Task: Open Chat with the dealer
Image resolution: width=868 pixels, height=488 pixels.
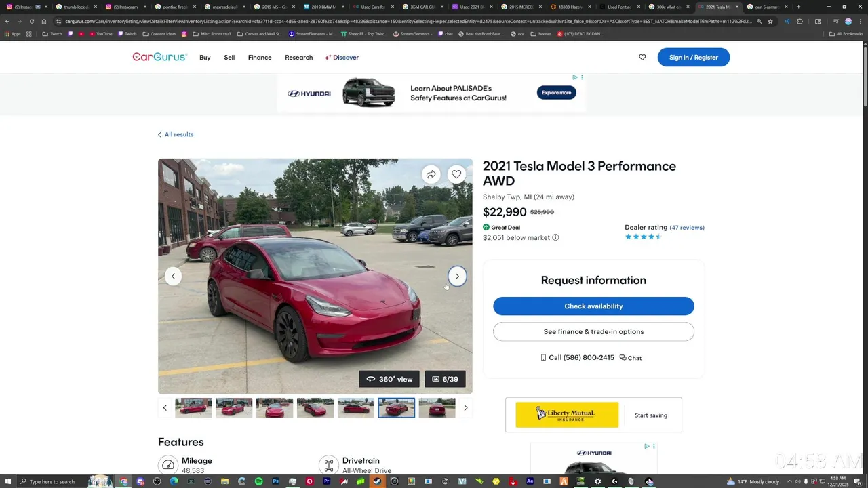Action: 631,358
